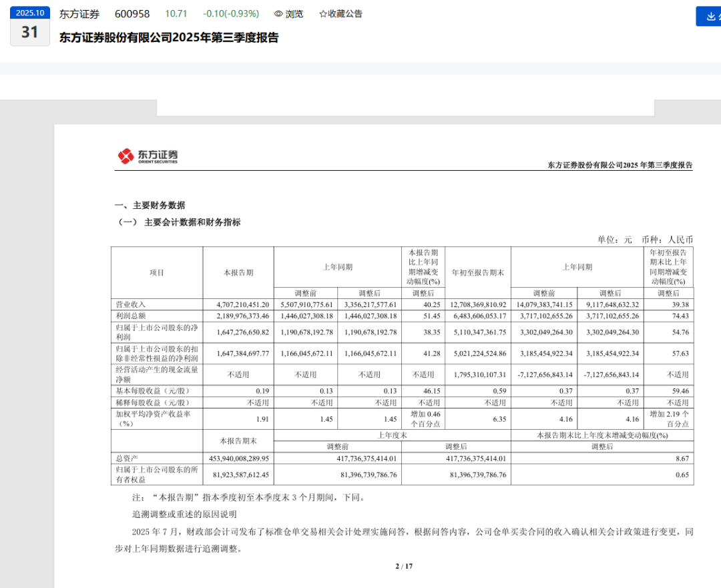Viewport: 721px width, 588px height.
Task: Click the 稀释每股收益（元/股） row label
Action: (x=153, y=402)
